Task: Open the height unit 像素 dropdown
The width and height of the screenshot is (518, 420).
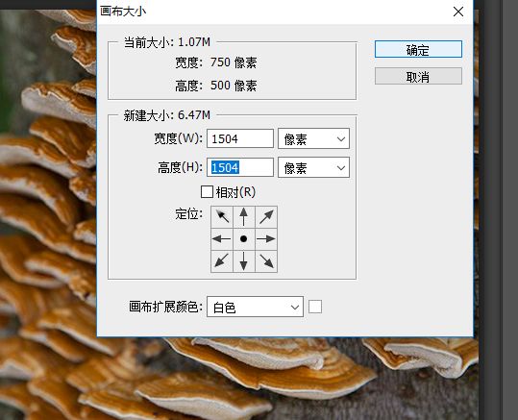Action: point(313,167)
